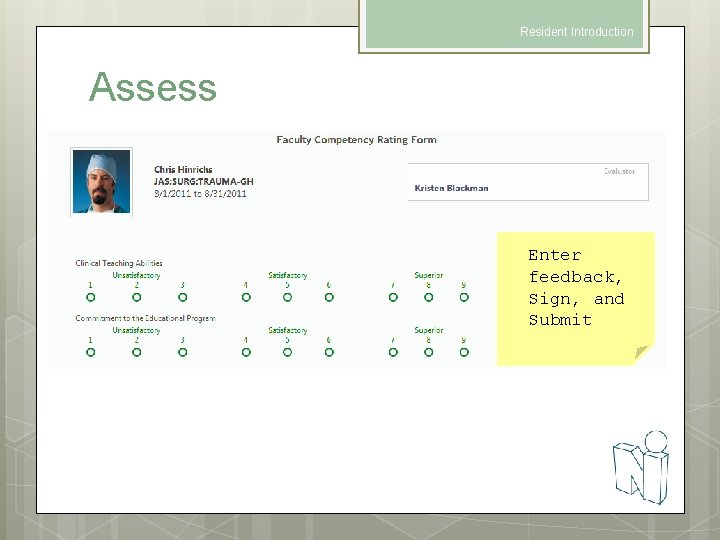Choose rating 5 for Clinical Teaching Abilities

click(287, 298)
